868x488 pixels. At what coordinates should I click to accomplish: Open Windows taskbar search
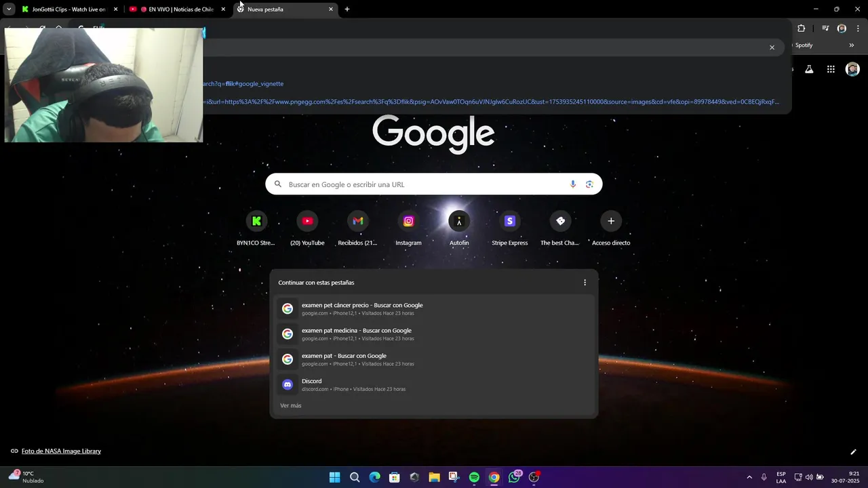pyautogui.click(x=355, y=477)
